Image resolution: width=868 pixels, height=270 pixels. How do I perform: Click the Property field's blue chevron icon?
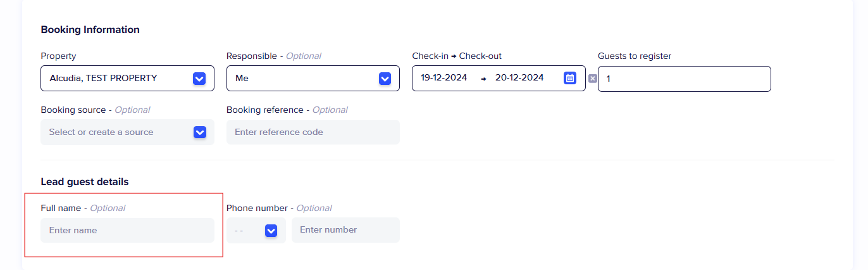[x=199, y=79]
